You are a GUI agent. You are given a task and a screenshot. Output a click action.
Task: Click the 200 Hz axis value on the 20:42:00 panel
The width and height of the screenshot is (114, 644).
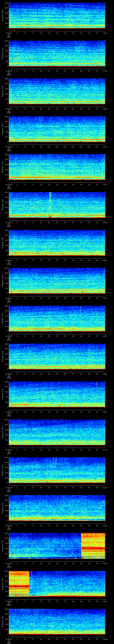(x=7, y=516)
